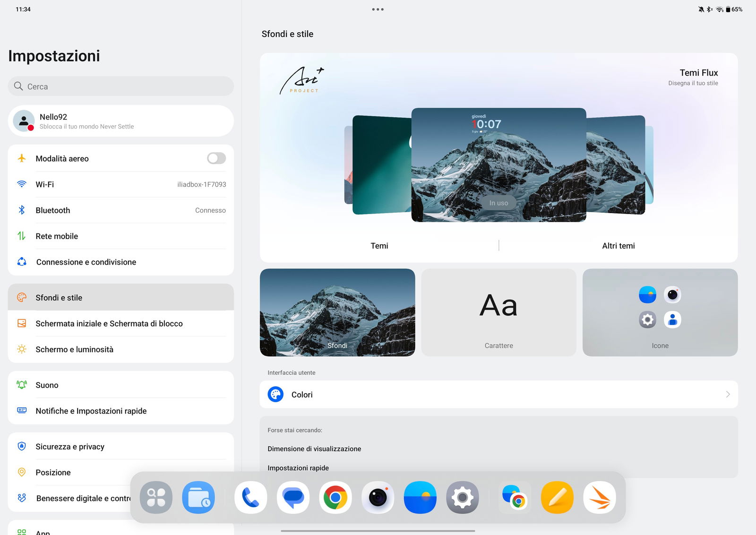Click the battery 65% status indicator

tap(734, 9)
